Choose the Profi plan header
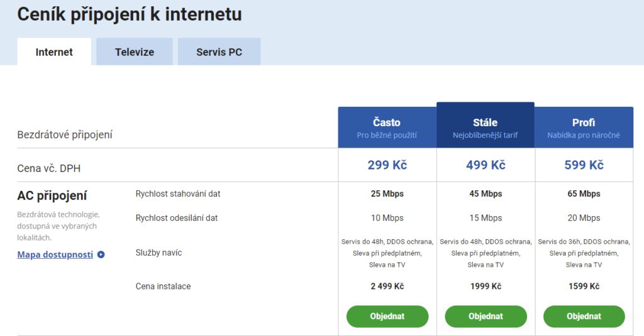Image resolution: width=644 pixels, height=336 pixels. pyautogui.click(x=584, y=127)
